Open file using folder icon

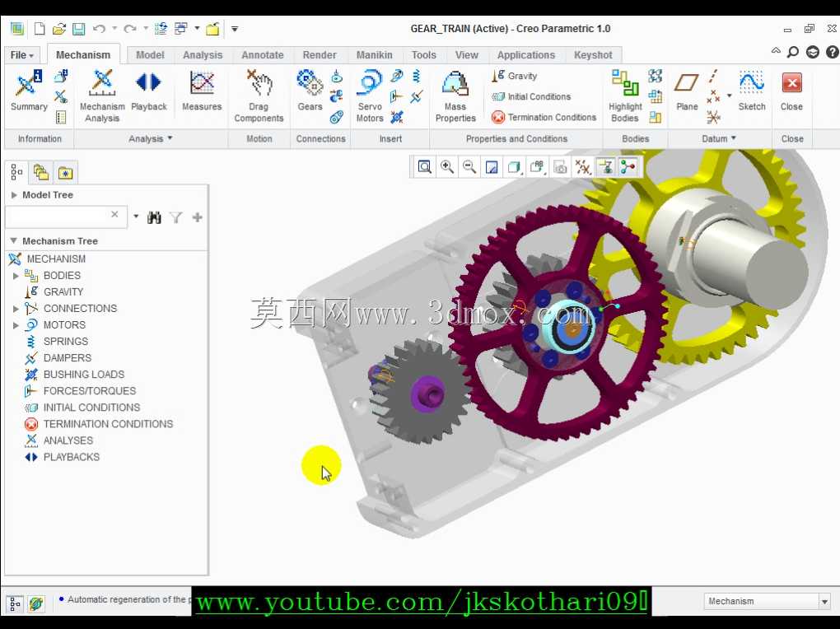click(x=59, y=29)
